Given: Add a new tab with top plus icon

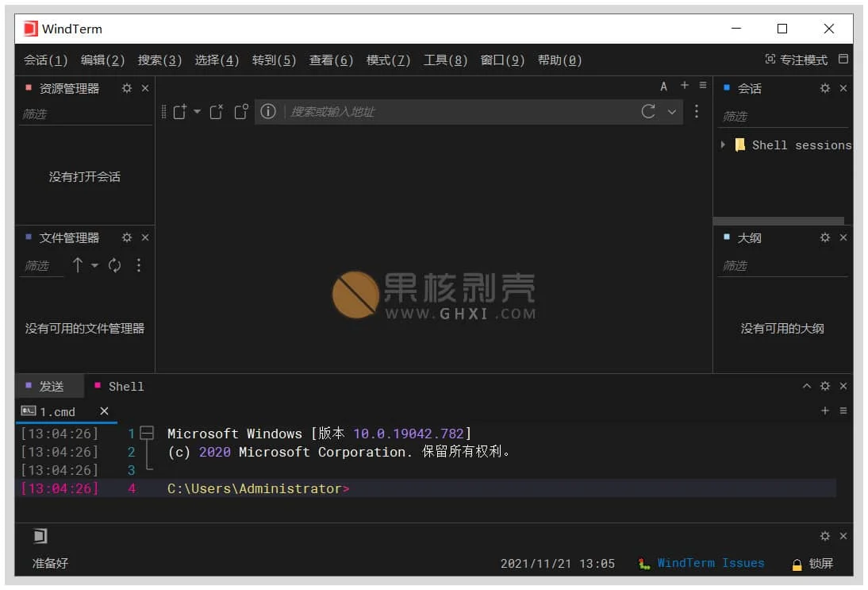Looking at the screenshot, I should tap(685, 85).
